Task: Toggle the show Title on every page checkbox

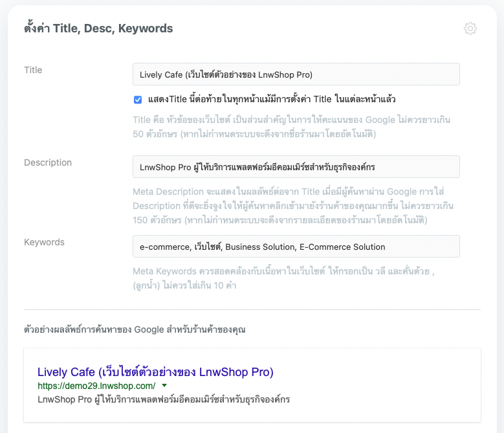Action: (138, 100)
